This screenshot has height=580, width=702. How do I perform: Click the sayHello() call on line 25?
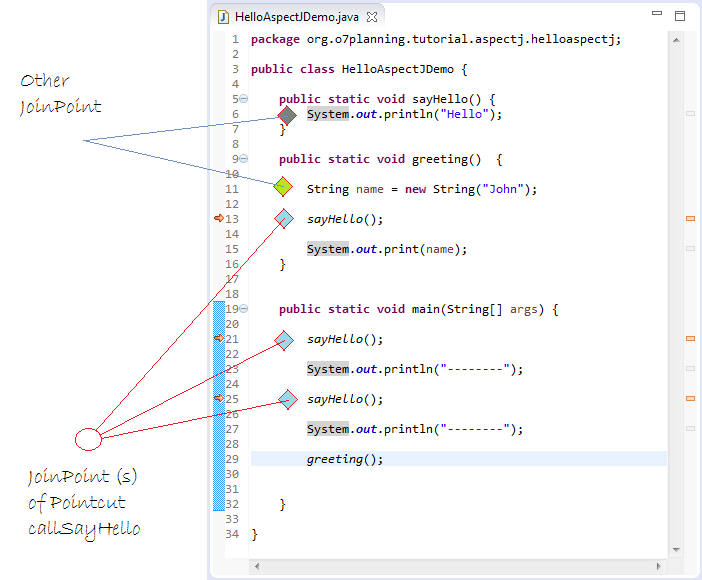pos(345,399)
